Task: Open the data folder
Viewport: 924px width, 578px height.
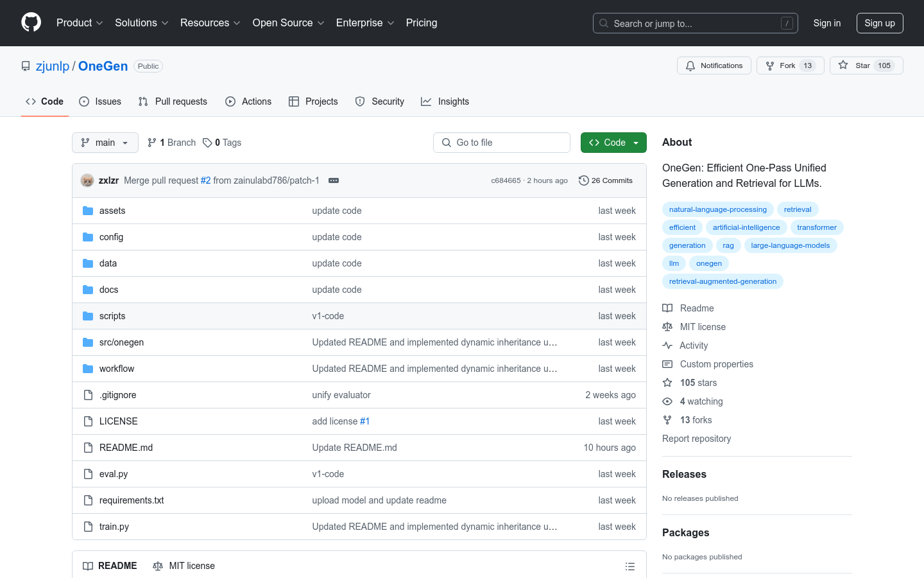Action: pos(108,263)
